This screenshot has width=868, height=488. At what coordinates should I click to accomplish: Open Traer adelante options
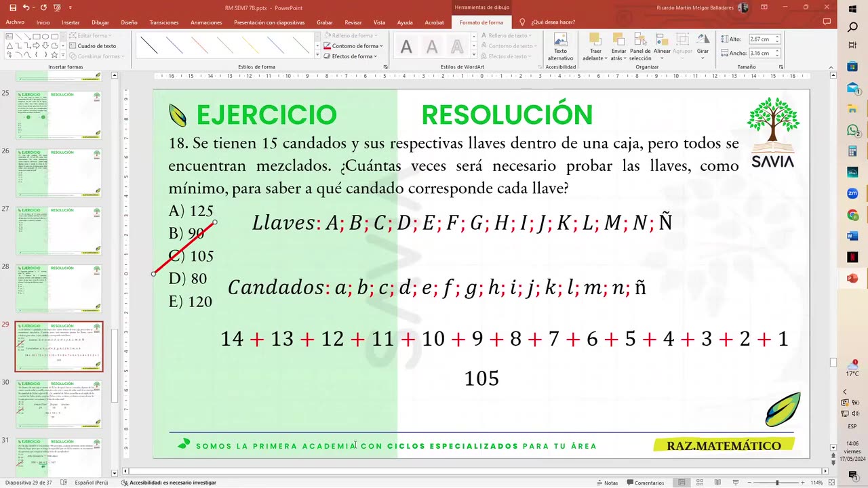pos(595,47)
